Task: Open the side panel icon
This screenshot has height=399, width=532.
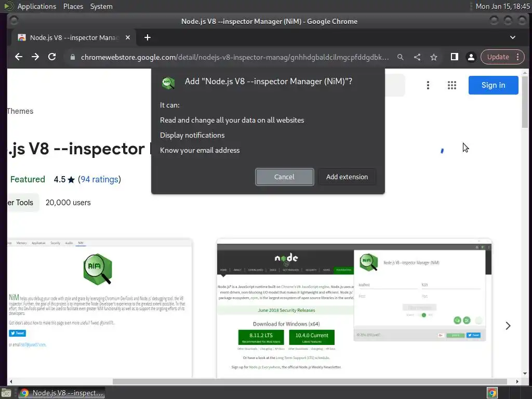Action: coord(454,57)
